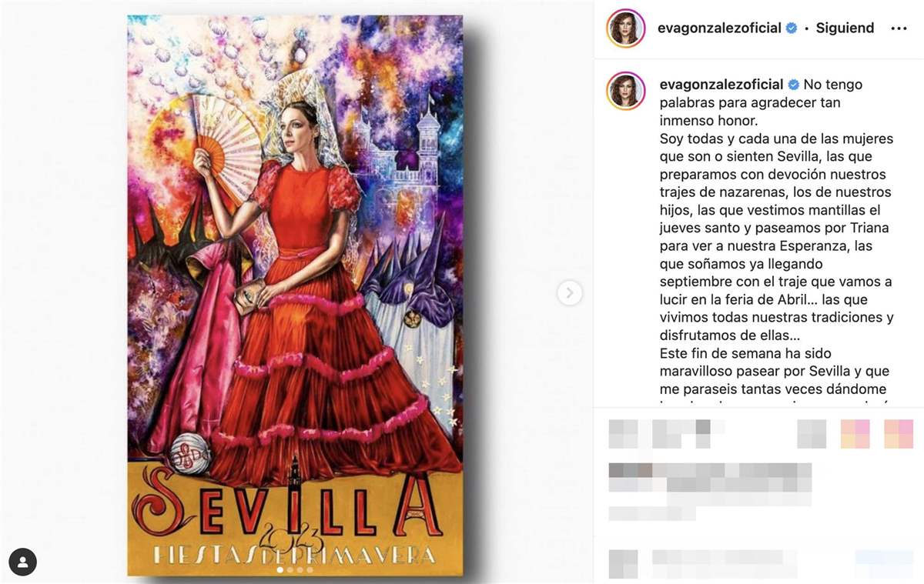Click the verified badge beside the caption username
The width and height of the screenshot is (924, 584).
(793, 85)
